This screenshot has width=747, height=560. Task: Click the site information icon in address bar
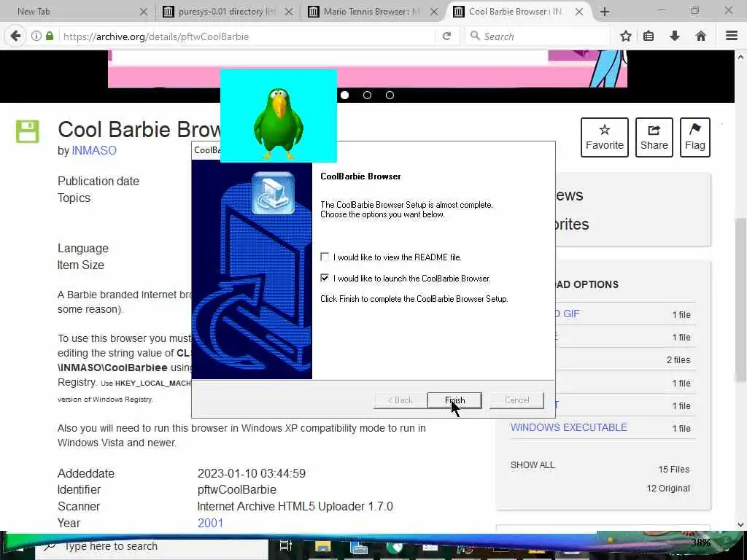pos(36,36)
